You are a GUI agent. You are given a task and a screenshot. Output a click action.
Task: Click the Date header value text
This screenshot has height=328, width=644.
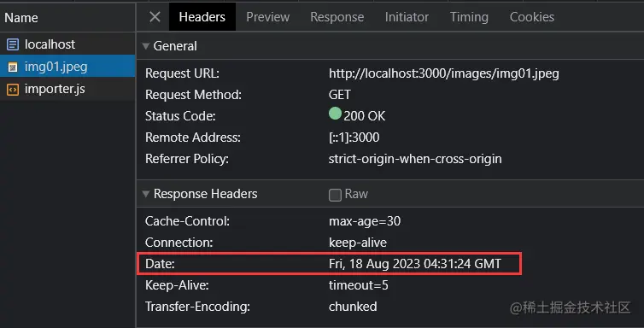coord(415,264)
